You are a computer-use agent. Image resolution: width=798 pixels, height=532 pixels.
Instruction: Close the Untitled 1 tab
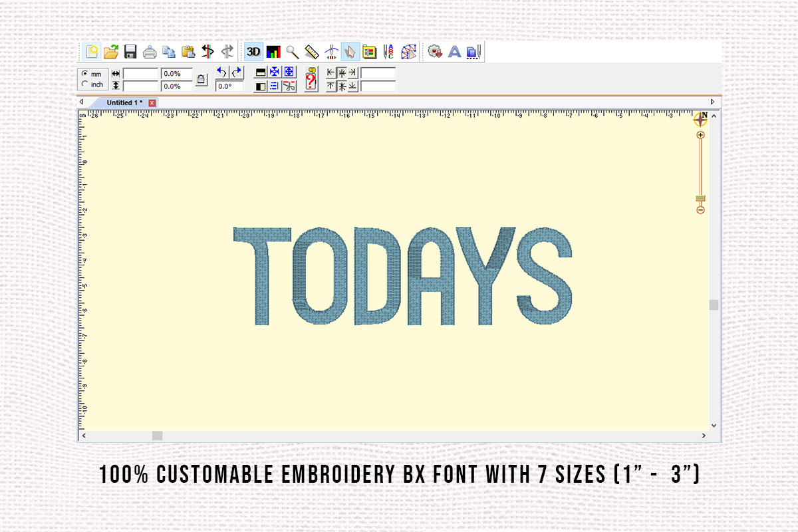pos(152,103)
